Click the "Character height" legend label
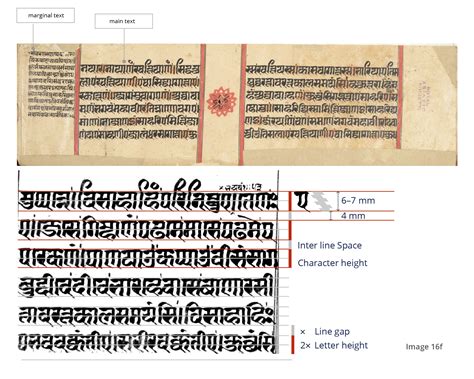Screen dimensions: 474x379 [332, 263]
